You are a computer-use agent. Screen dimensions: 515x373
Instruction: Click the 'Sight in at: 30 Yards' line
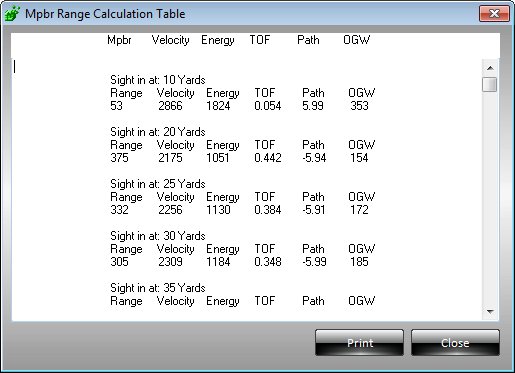158,236
